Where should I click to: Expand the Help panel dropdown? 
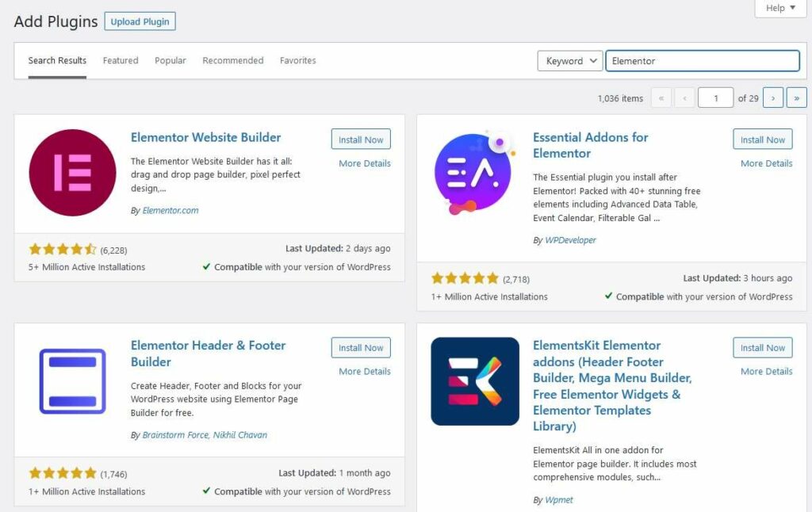click(x=780, y=8)
